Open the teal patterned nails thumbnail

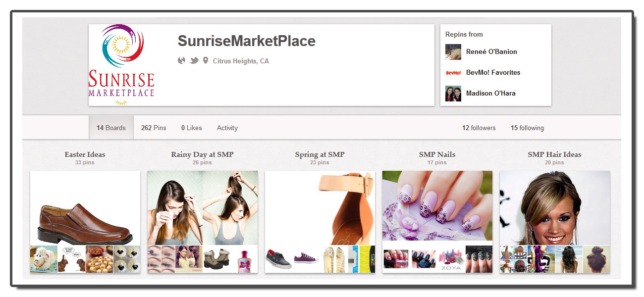pos(479,259)
